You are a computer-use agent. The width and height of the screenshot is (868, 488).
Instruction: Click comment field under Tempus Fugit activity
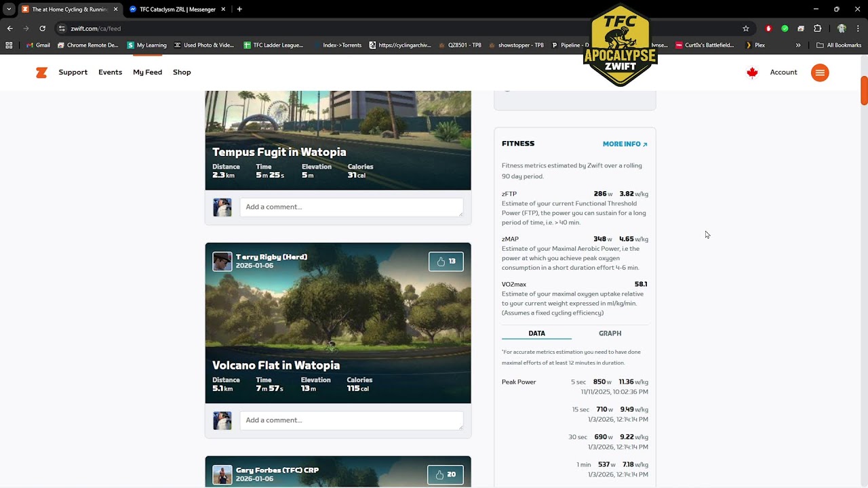[x=351, y=207]
